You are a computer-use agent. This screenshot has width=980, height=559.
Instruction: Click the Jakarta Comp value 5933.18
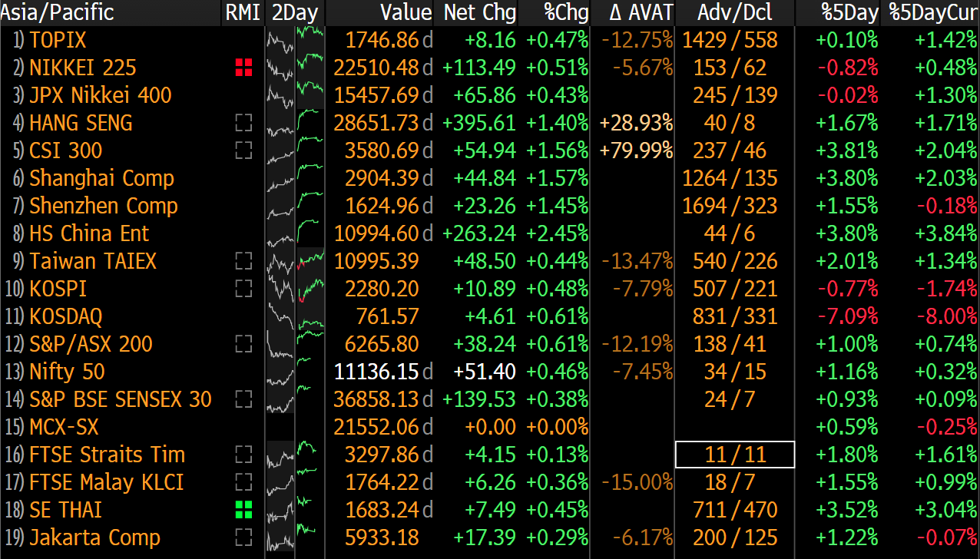[x=382, y=537]
